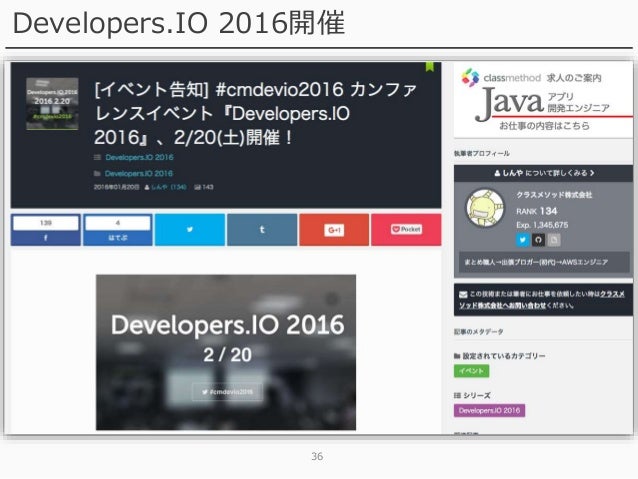638x479 pixels.
Task: Click the author bio まとめ職人 text
Action: [536, 262]
